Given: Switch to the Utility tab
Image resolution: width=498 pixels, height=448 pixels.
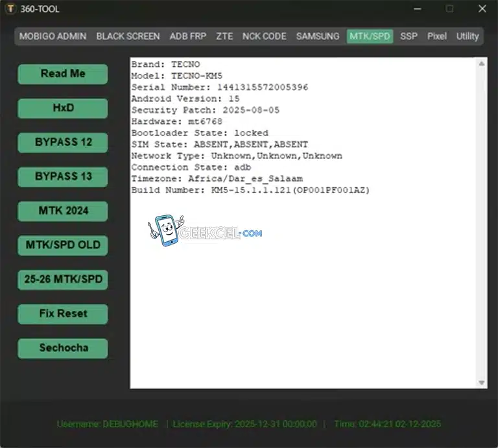Looking at the screenshot, I should [467, 36].
